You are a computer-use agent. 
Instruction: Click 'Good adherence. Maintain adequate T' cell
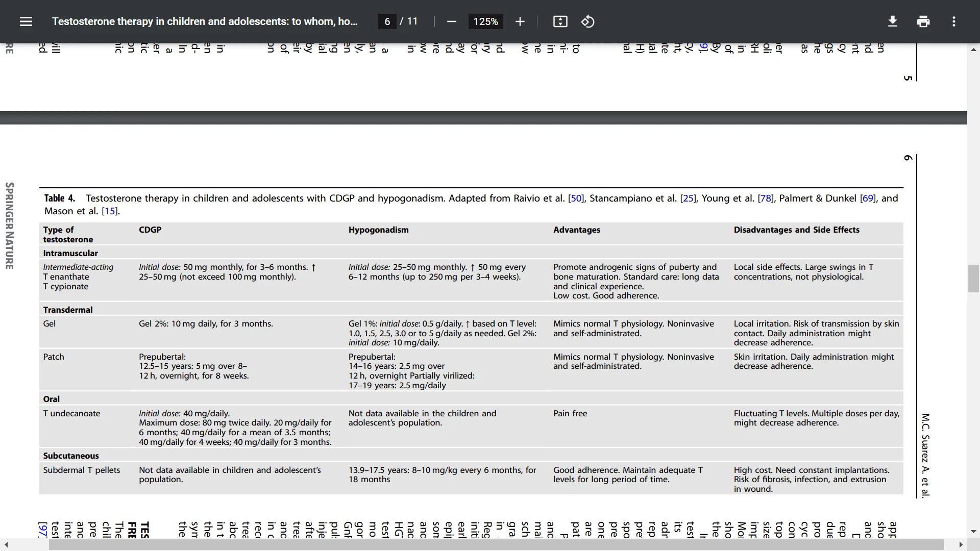[628, 475]
